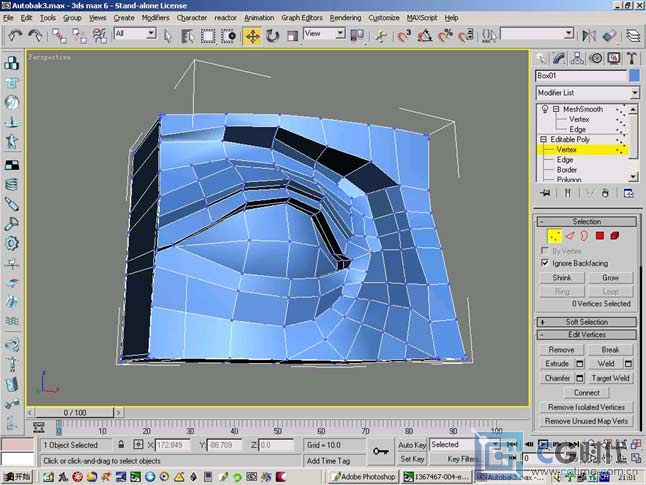This screenshot has height=485, width=646.
Task: Click the Grow selection button
Action: [x=610, y=278]
